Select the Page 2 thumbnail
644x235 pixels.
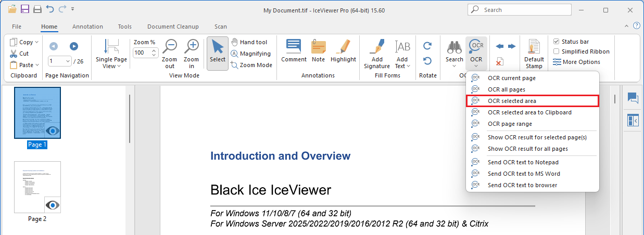click(x=37, y=187)
